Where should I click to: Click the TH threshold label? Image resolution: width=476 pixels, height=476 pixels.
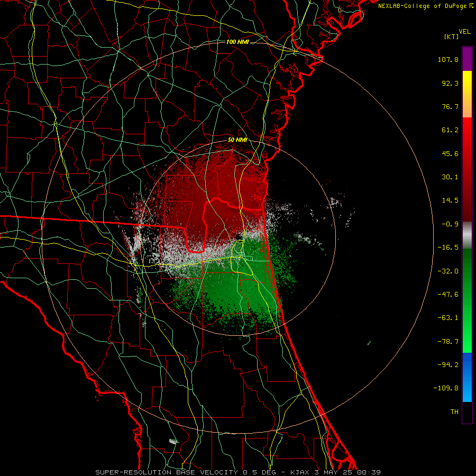454,412
